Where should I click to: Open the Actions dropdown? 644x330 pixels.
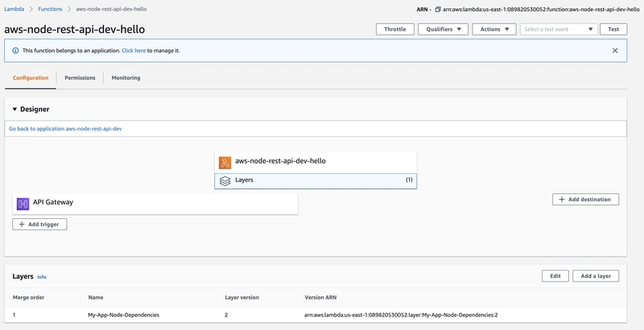tap(494, 29)
